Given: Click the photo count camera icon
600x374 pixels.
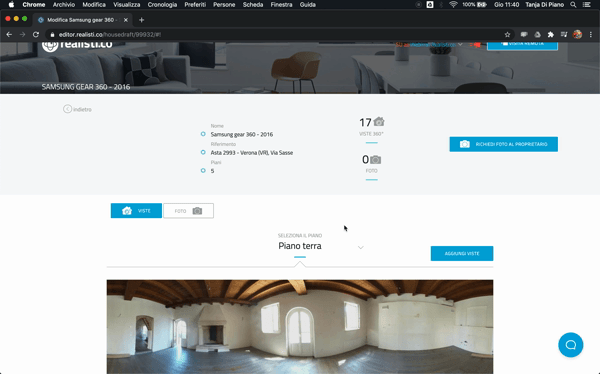Looking at the screenshot, I should pyautogui.click(x=376, y=159).
